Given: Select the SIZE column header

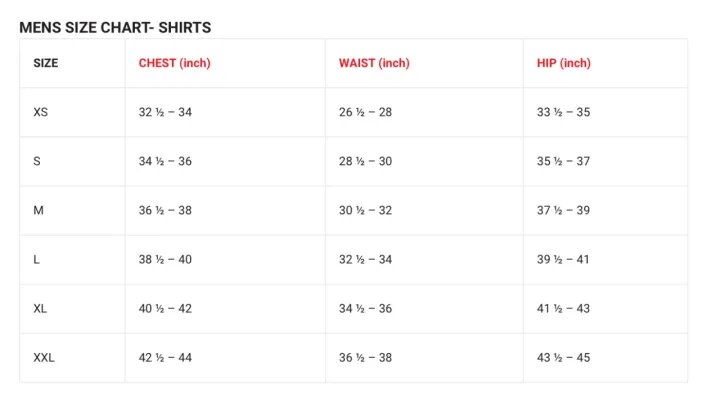Looking at the screenshot, I should click(x=46, y=63).
